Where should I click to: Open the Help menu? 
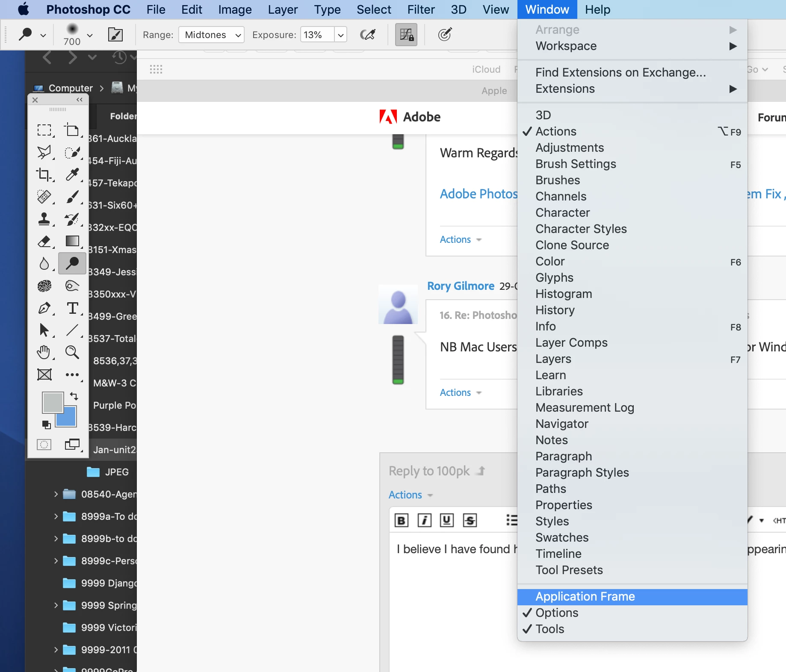pyautogui.click(x=597, y=9)
